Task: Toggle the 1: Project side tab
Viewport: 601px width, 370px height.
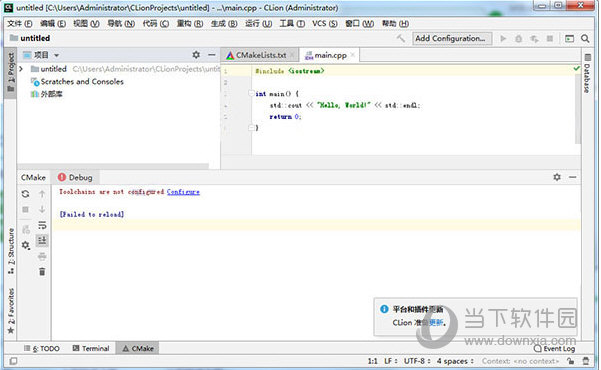Action: click(x=11, y=72)
